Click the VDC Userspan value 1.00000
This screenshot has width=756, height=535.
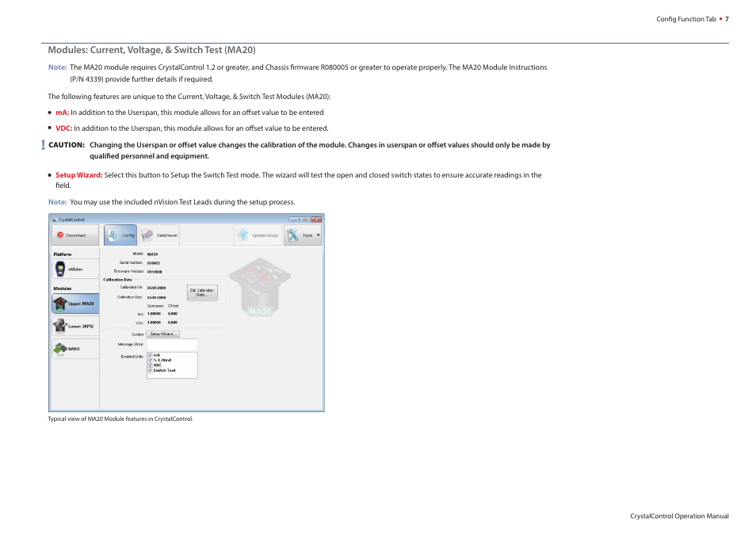[154, 323]
